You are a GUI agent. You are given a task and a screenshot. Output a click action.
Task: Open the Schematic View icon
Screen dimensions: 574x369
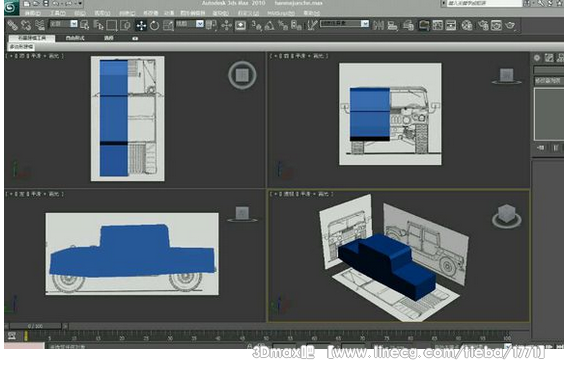451,25
